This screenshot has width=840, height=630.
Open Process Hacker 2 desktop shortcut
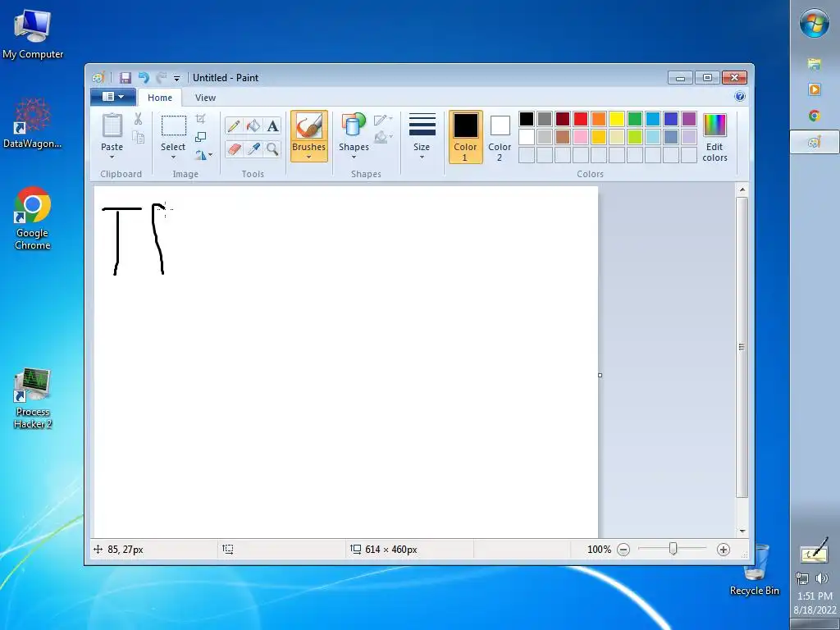point(33,398)
